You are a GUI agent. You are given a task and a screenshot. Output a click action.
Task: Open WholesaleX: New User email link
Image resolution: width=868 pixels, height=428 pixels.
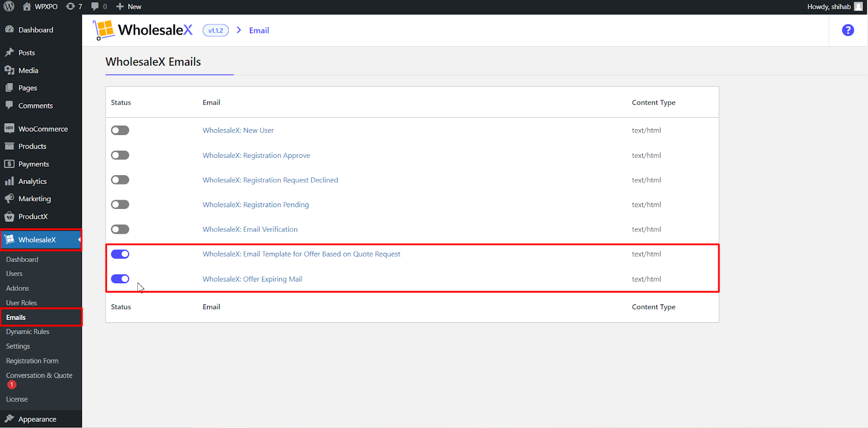[x=238, y=130]
